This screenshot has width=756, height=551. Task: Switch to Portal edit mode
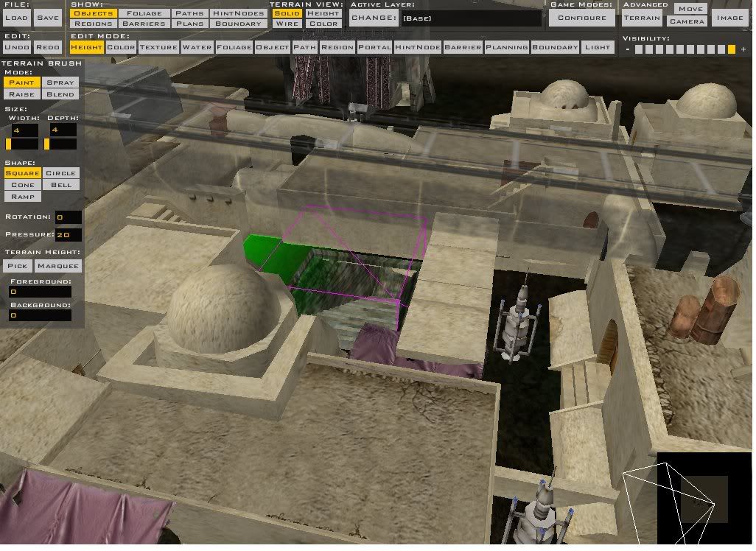[x=374, y=47]
